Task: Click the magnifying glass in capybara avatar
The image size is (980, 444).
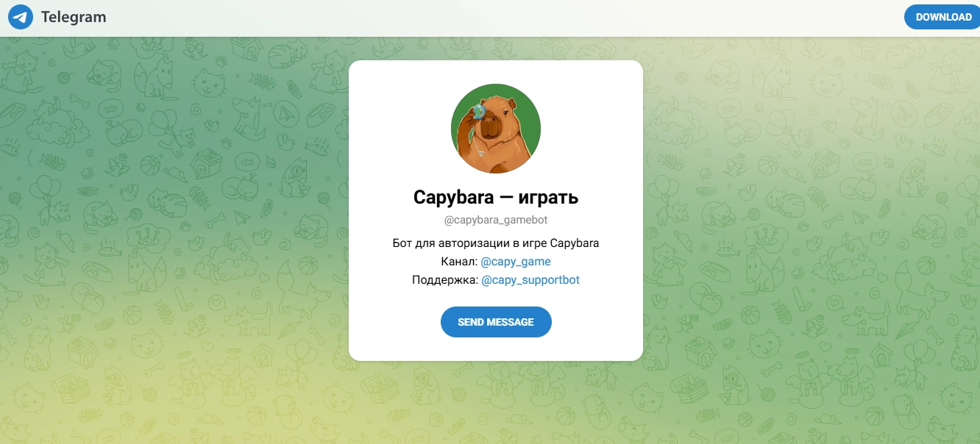Action: click(x=478, y=111)
